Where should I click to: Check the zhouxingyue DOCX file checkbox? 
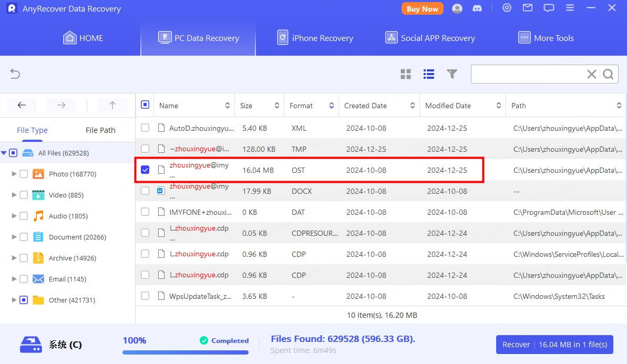coord(145,191)
